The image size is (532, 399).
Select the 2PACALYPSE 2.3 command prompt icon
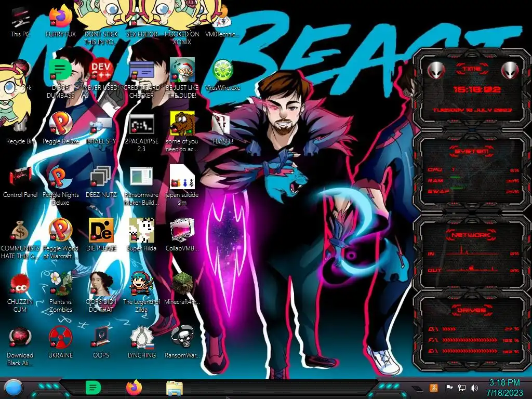click(x=141, y=132)
